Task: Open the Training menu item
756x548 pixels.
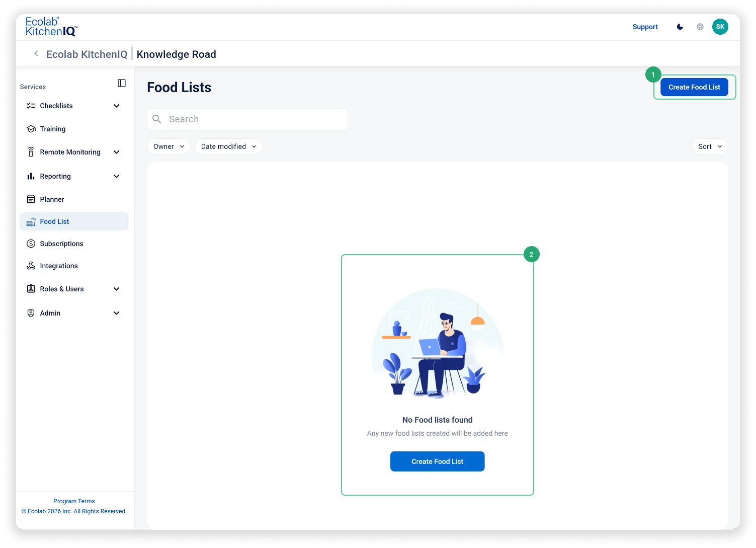Action: 74,129
